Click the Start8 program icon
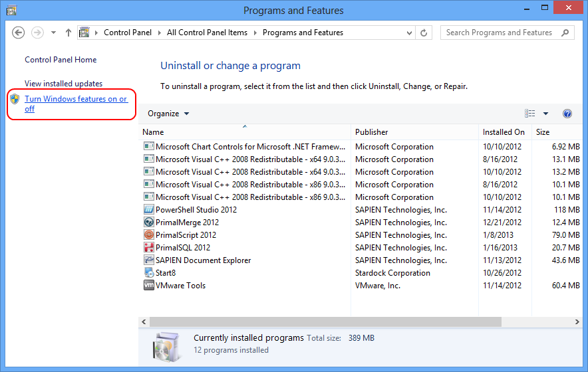The image size is (588, 372). click(149, 272)
